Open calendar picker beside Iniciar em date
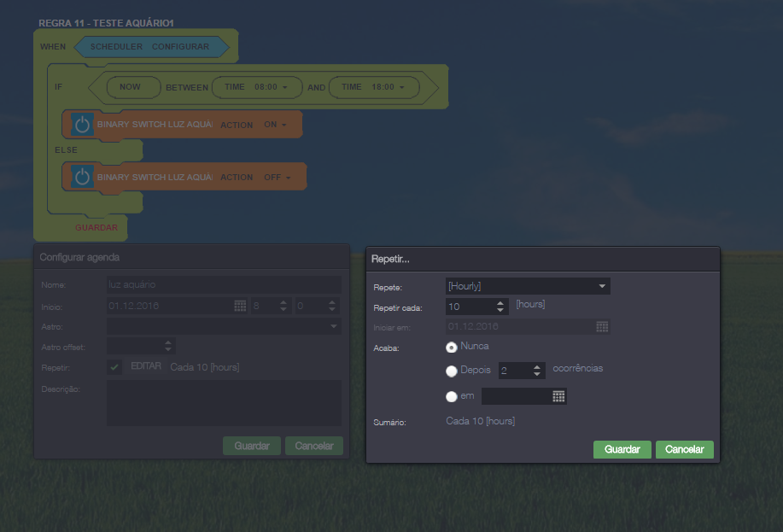The height and width of the screenshot is (532, 783). (x=602, y=326)
